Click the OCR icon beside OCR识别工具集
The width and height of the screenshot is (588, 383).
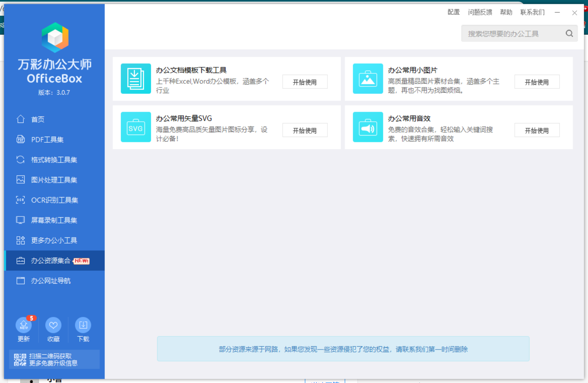21,200
